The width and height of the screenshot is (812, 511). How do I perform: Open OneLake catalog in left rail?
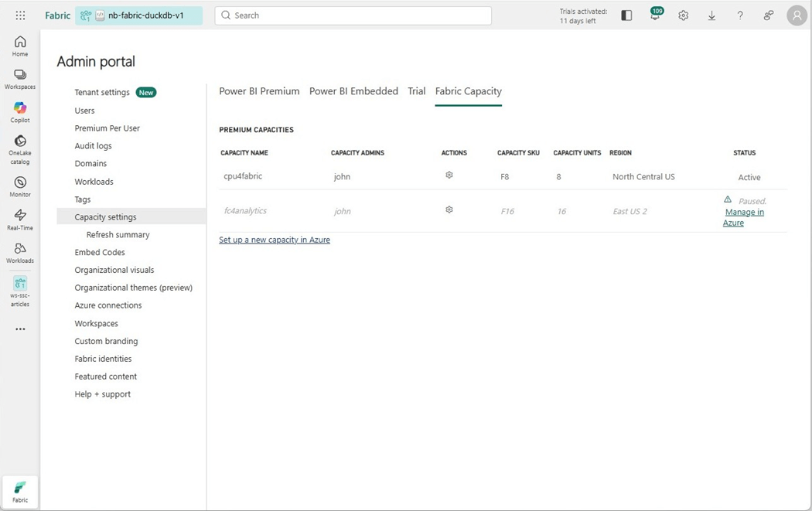coord(20,150)
